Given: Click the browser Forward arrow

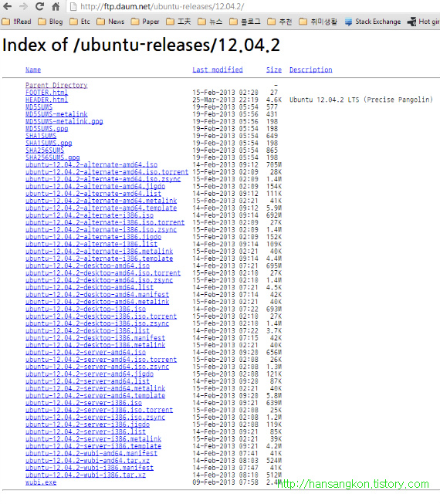Looking at the screenshot, I should [23, 6].
